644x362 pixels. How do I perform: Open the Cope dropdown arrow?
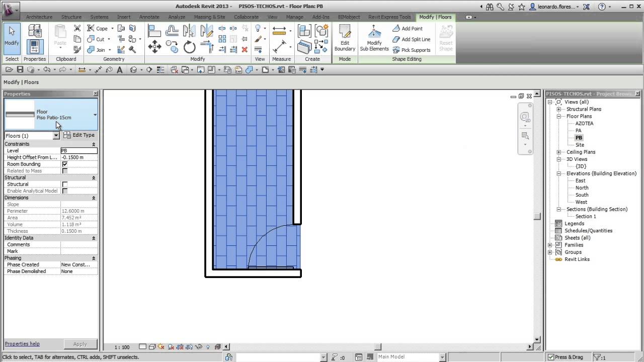[x=112, y=29]
